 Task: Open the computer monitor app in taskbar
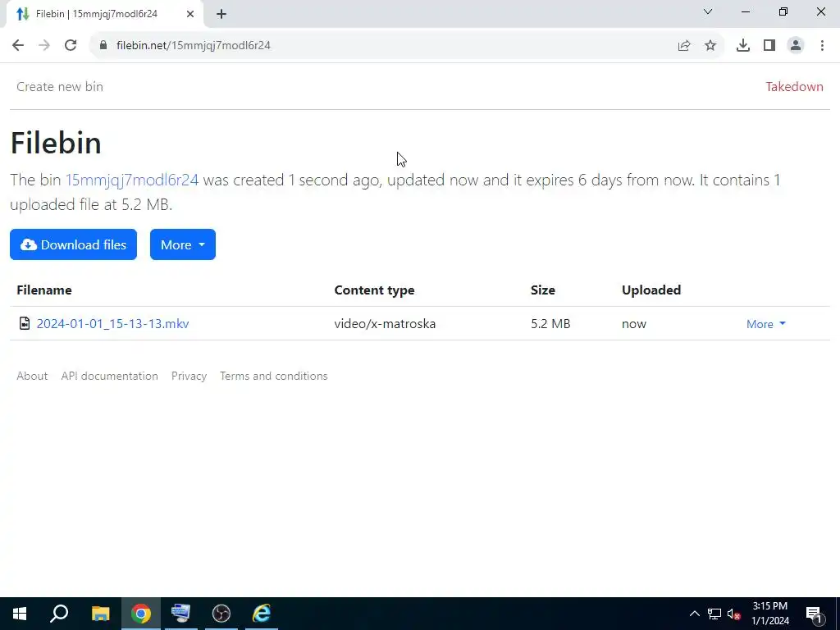point(180,614)
